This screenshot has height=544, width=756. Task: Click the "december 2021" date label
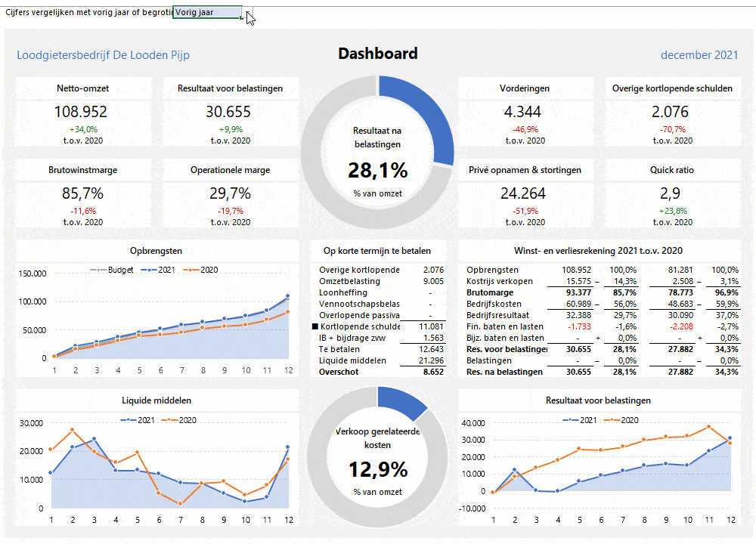tap(699, 55)
